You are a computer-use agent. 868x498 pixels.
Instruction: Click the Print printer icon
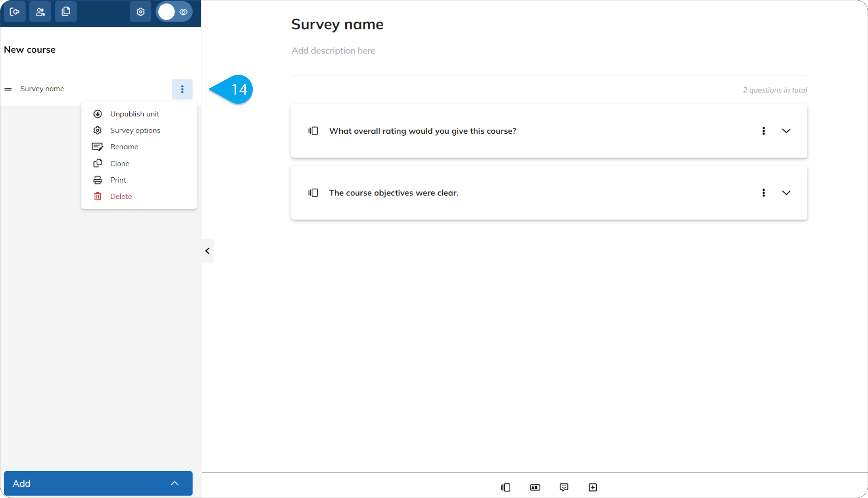98,180
